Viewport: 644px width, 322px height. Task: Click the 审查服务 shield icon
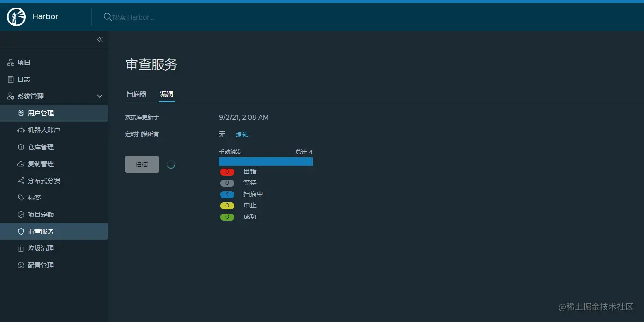21,231
